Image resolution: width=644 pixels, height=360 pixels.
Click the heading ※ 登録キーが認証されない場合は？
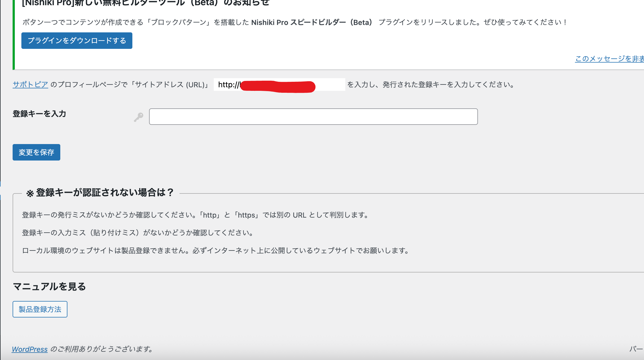click(x=100, y=193)
